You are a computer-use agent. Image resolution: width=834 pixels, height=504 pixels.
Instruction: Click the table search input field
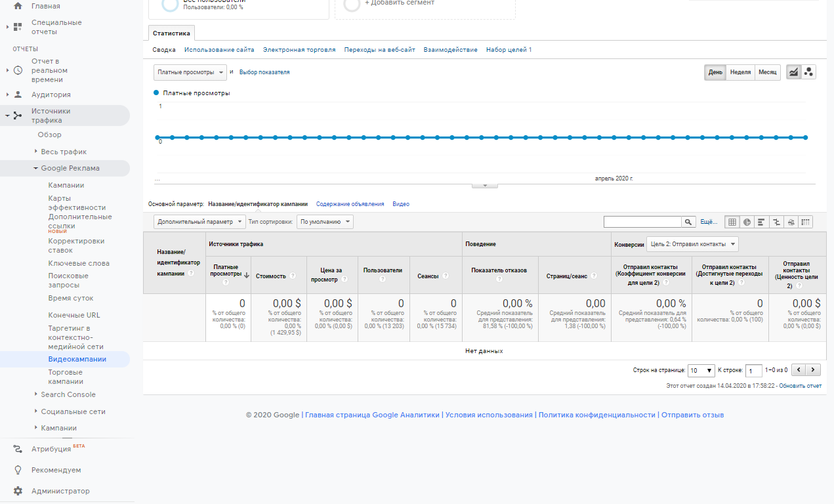tap(642, 222)
